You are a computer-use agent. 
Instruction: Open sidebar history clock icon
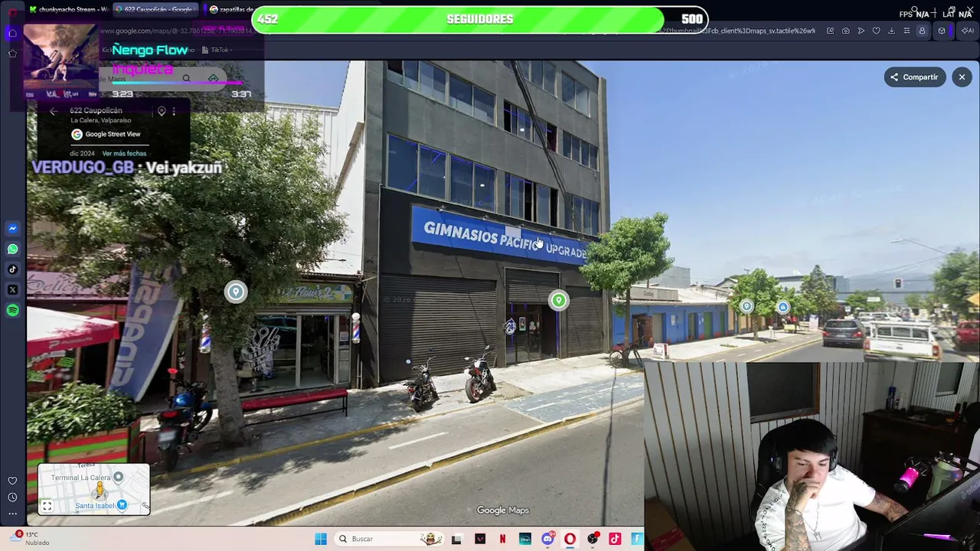point(12,497)
